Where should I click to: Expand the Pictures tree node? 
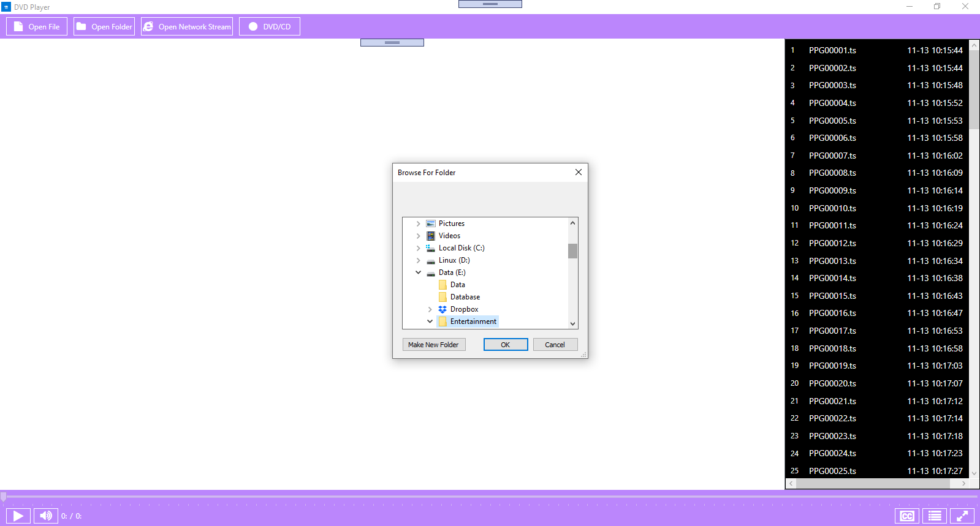[419, 224]
